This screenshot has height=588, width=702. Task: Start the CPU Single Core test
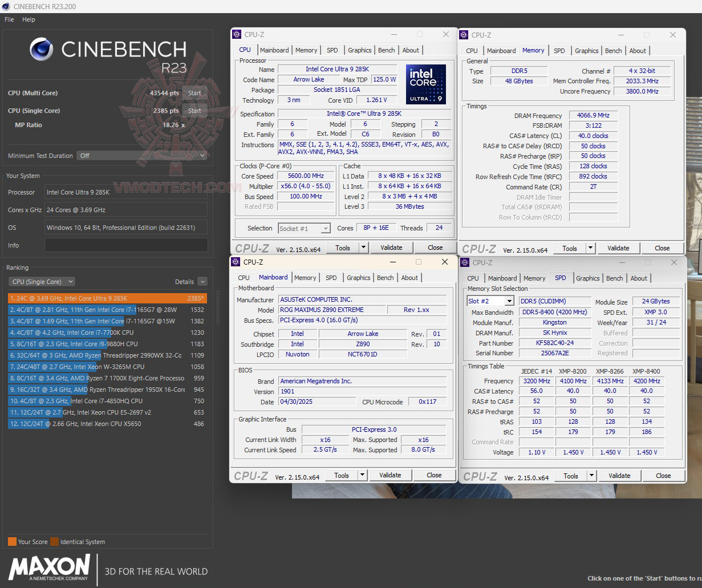coord(194,111)
